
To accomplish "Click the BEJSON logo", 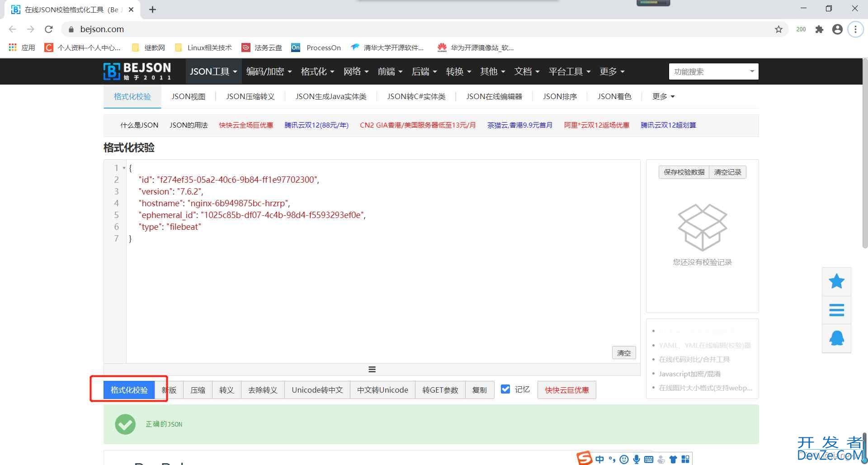I will click(x=137, y=71).
